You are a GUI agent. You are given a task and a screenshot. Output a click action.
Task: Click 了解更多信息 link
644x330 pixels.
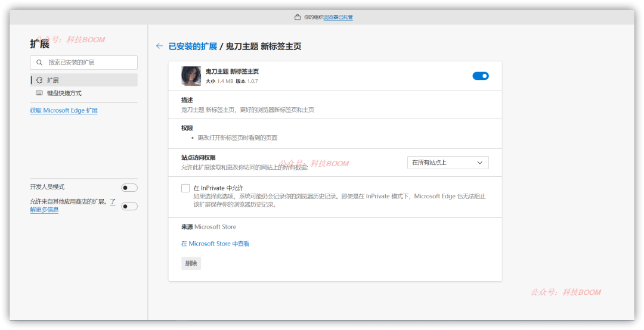pos(44,209)
